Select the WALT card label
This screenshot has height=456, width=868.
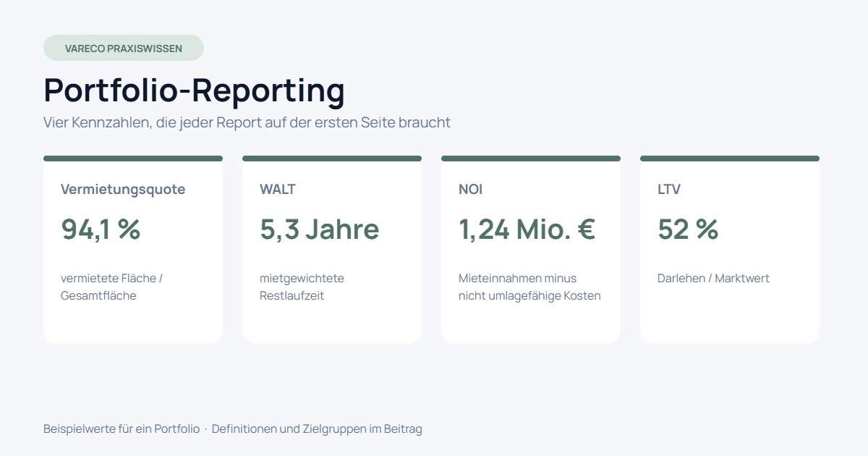tap(278, 190)
